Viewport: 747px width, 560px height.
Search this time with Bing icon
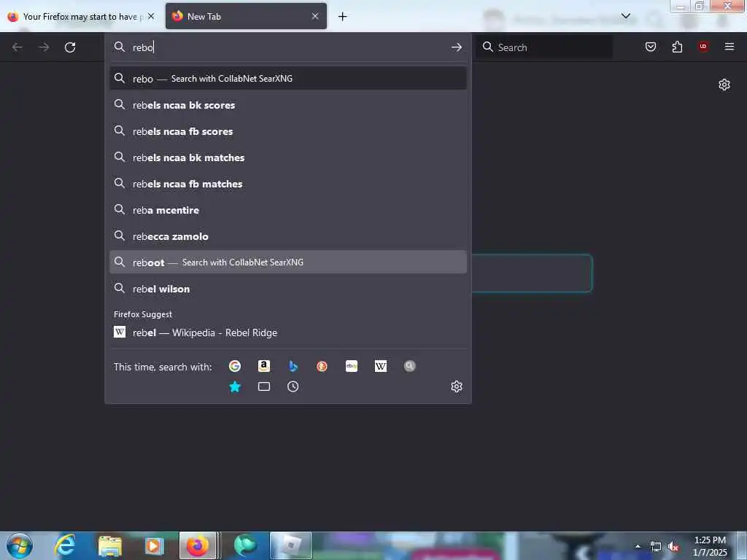click(x=293, y=366)
